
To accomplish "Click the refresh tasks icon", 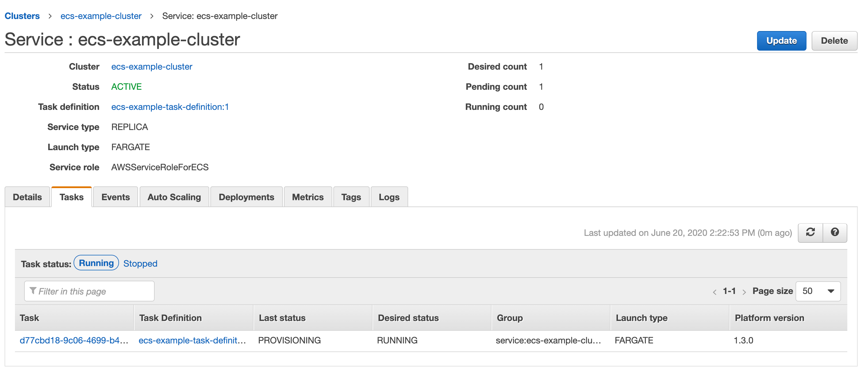I will (810, 232).
